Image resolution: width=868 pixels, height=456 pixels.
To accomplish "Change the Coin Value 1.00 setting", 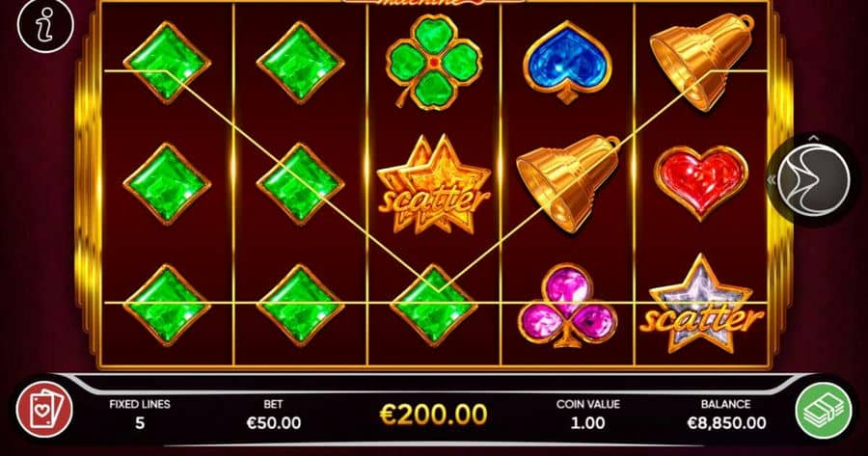I will tap(588, 415).
